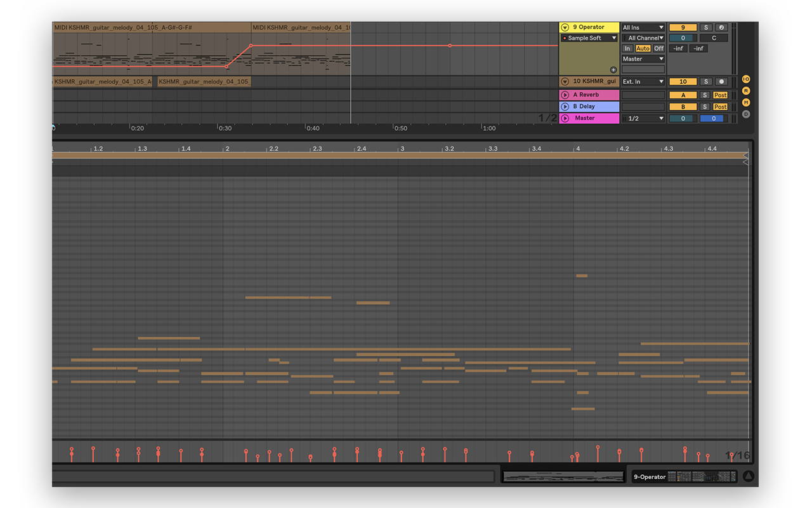Screen dimensions: 812x508
Task: Select the highest note near bar 4
Action: tap(582, 276)
